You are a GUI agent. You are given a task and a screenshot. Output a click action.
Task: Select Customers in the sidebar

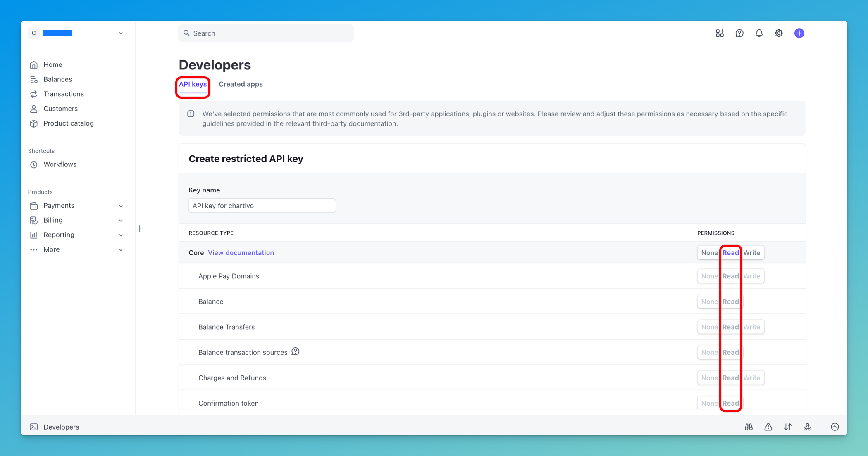pyautogui.click(x=60, y=109)
